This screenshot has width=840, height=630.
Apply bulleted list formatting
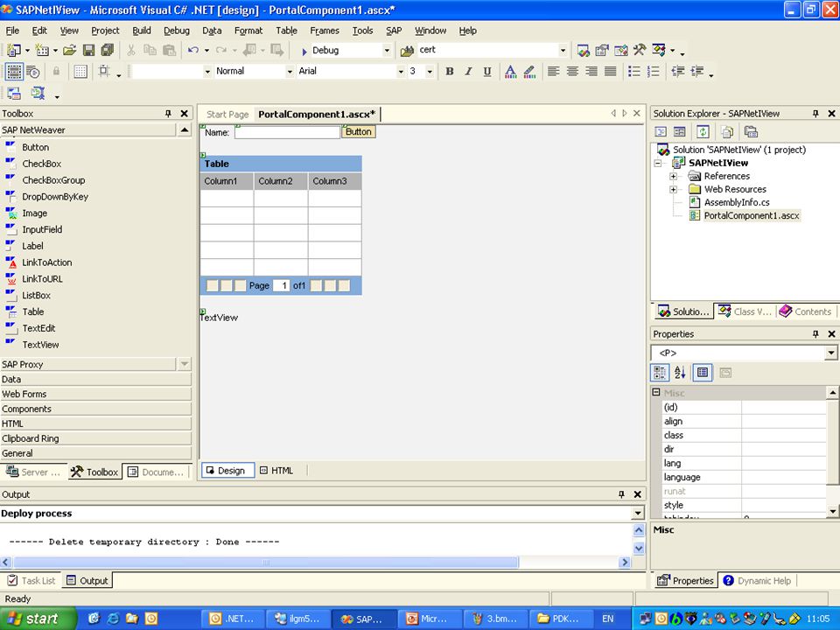pos(634,71)
